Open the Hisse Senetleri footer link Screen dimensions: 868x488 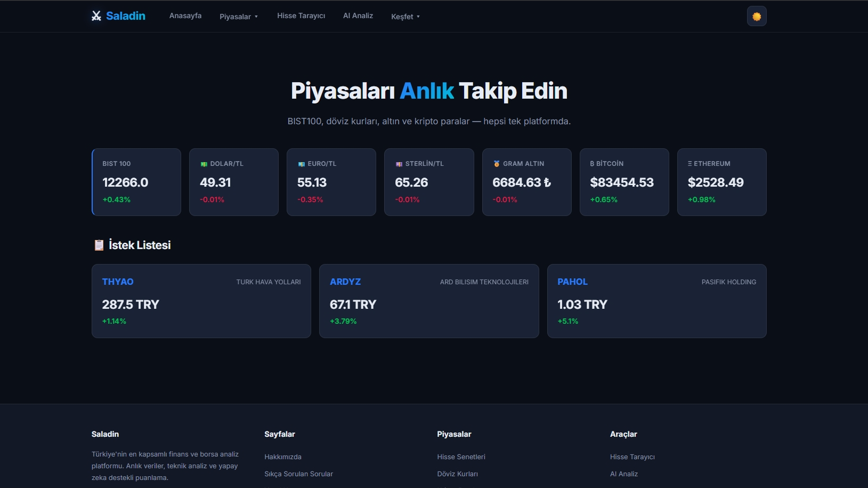tap(461, 457)
